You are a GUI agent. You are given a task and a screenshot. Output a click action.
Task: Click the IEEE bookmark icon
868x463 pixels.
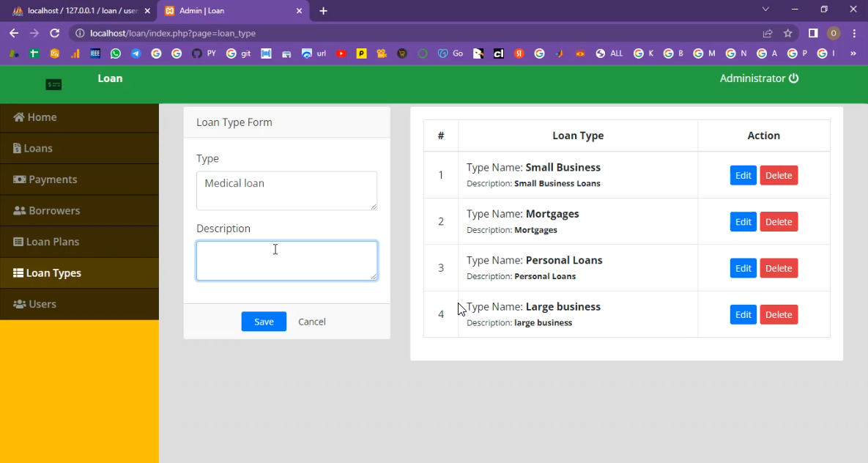(95, 53)
